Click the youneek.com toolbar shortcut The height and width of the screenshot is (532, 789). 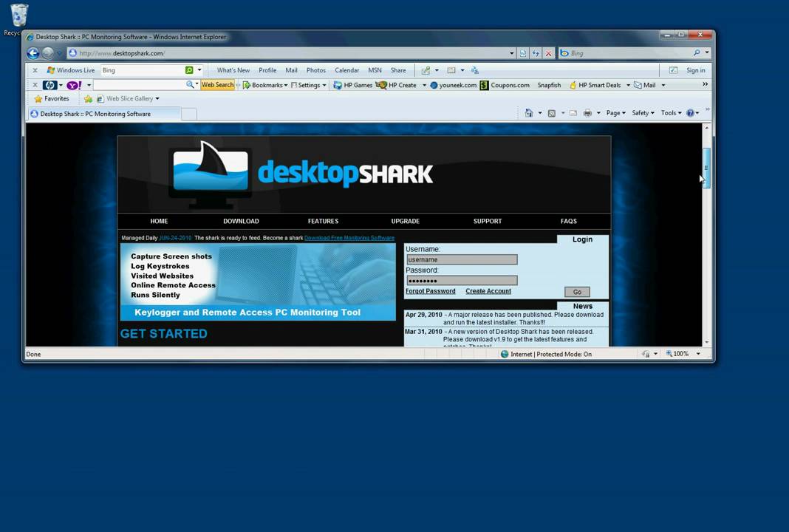[454, 85]
